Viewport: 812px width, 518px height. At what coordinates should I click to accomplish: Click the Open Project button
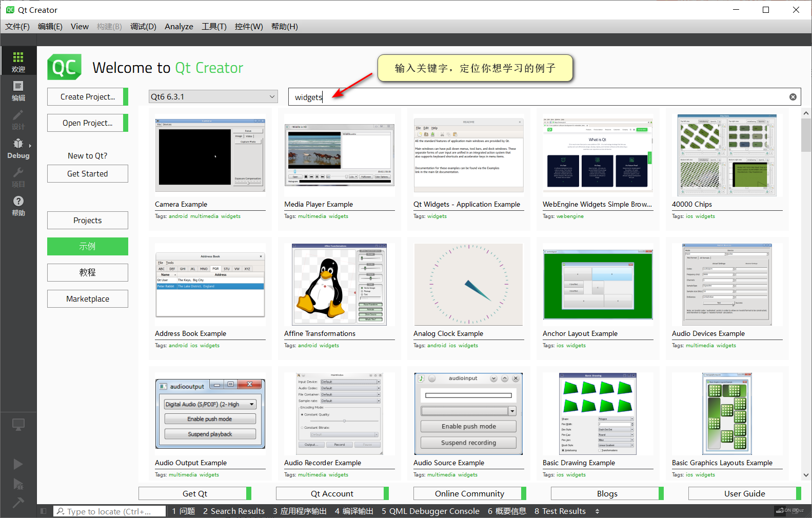tap(88, 123)
